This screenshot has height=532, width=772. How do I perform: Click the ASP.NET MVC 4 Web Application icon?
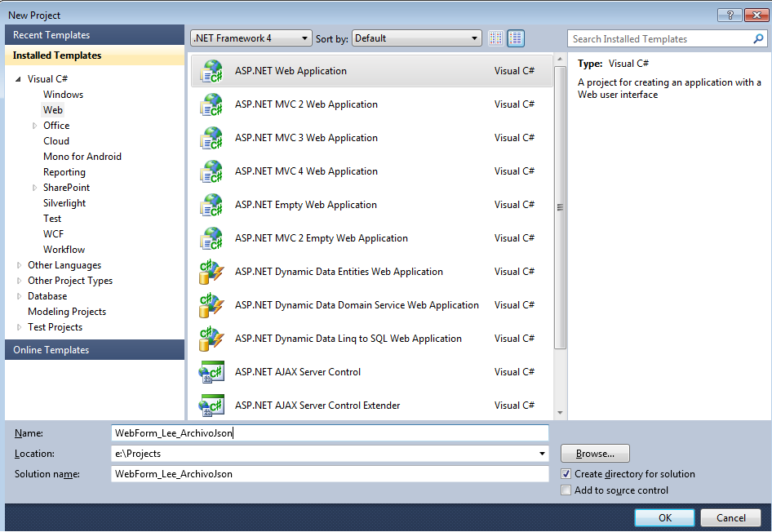click(211, 171)
